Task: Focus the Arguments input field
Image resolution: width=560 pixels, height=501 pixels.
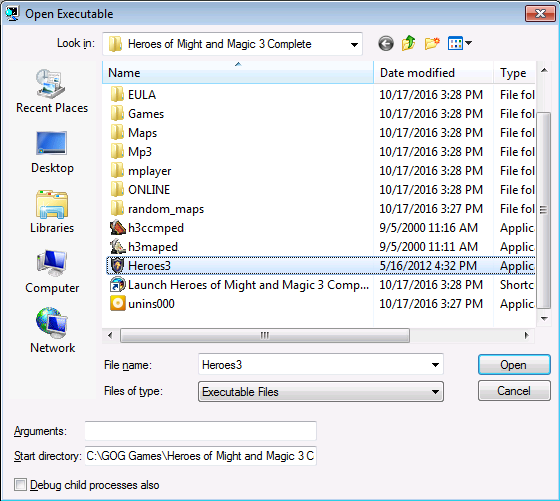Action: (x=201, y=431)
